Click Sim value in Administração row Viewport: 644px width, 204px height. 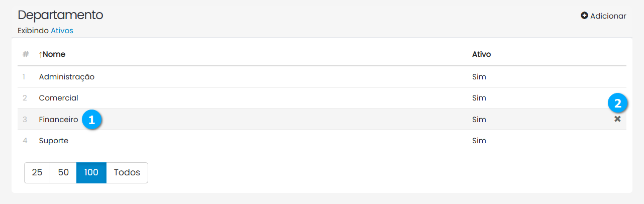point(479,77)
